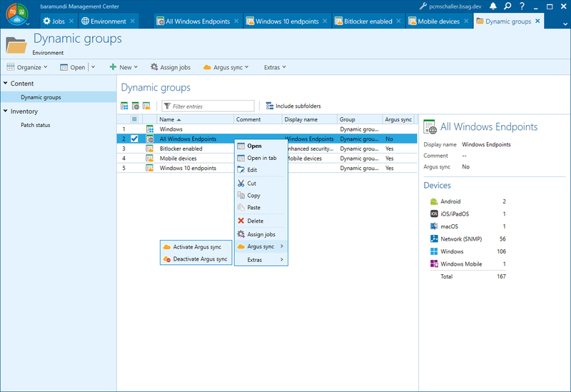
Task: Click the macOS device icon
Action: click(434, 226)
